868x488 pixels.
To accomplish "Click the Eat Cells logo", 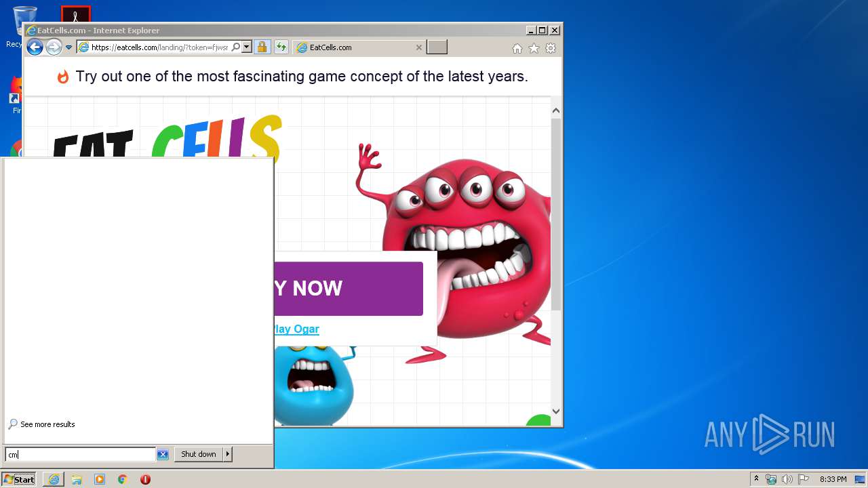I will (x=167, y=138).
